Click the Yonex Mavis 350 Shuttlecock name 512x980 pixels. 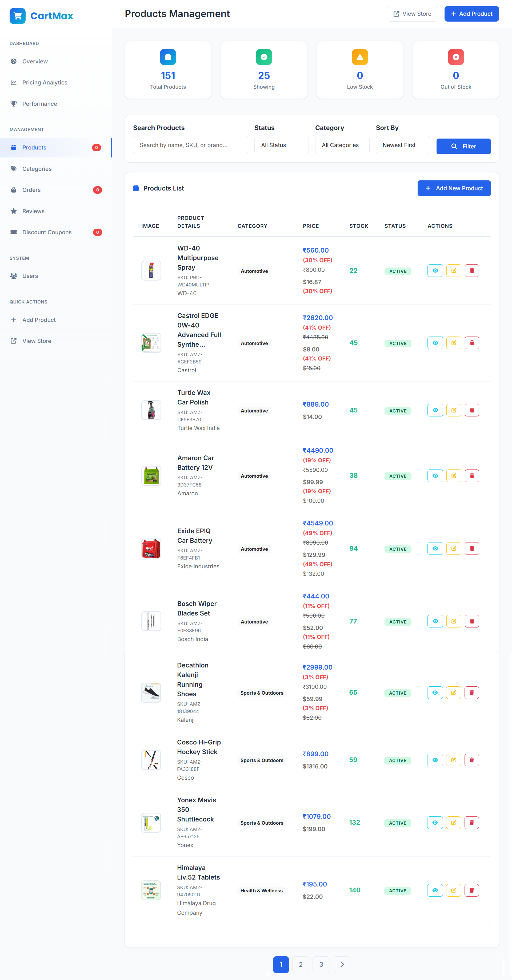point(196,809)
